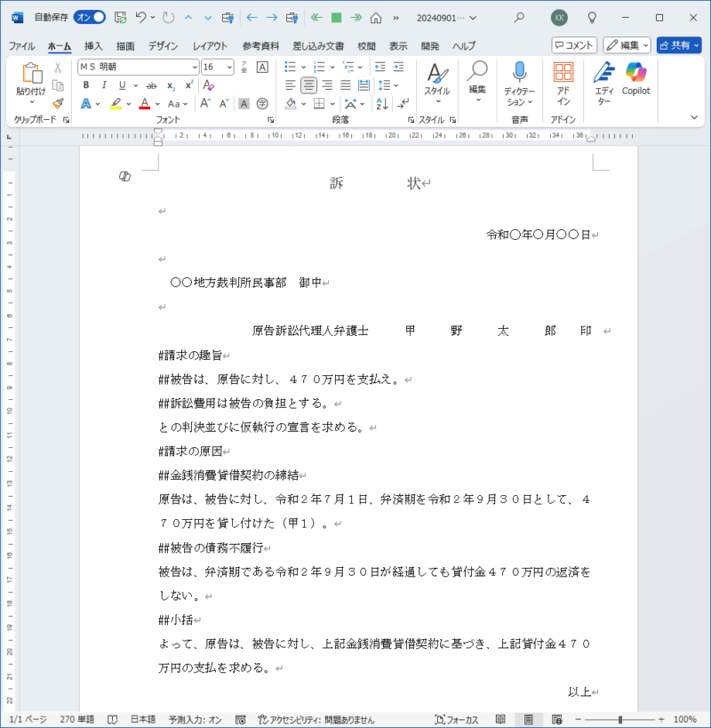Viewport: 711px width, 728px height.
Task: Open the borders dropdown arrow
Action: tap(332, 104)
